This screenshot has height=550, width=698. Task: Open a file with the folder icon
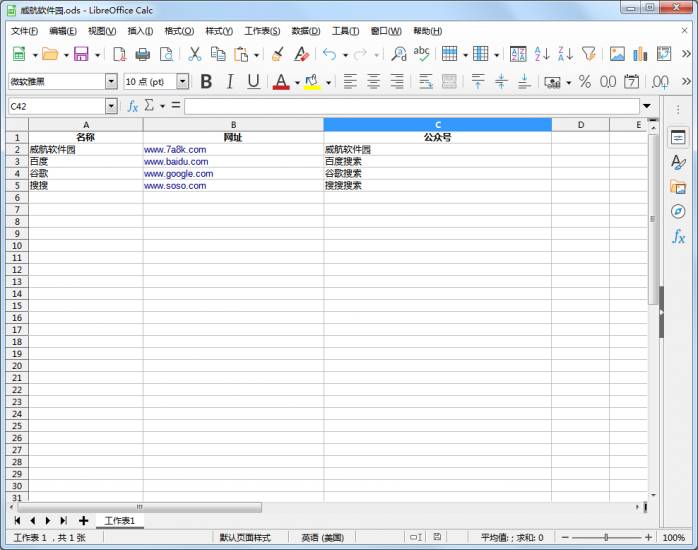(x=50, y=54)
